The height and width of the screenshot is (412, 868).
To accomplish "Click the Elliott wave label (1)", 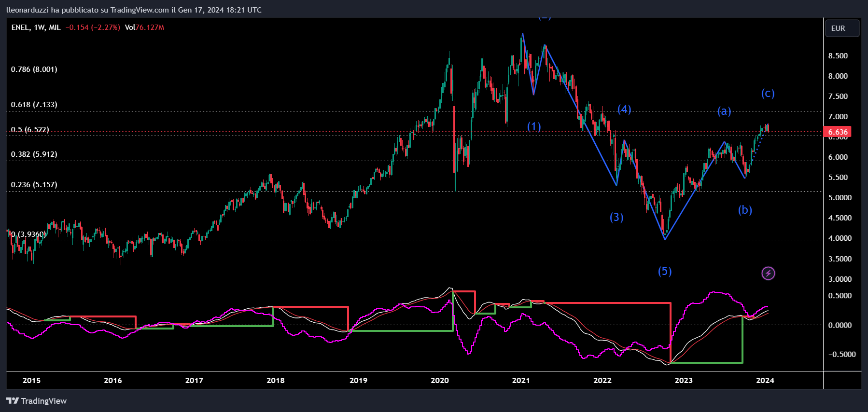I will [x=533, y=126].
